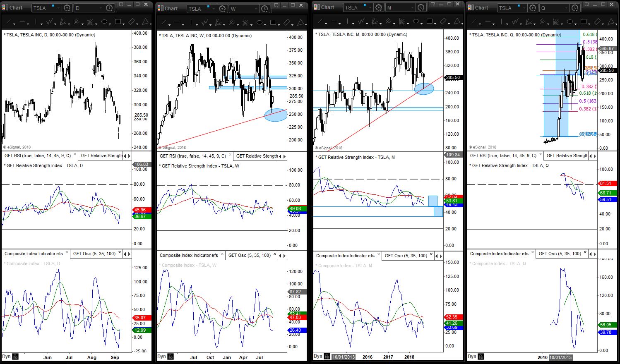Pick the zigzag wave tool in daily chart

[50, 22]
